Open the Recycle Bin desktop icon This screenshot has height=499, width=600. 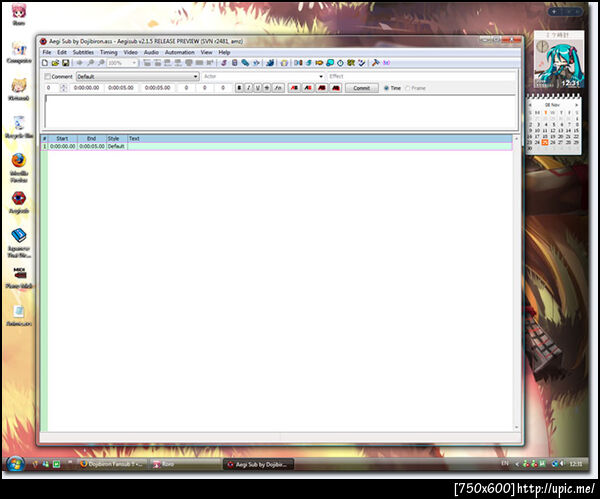pyautogui.click(x=18, y=123)
